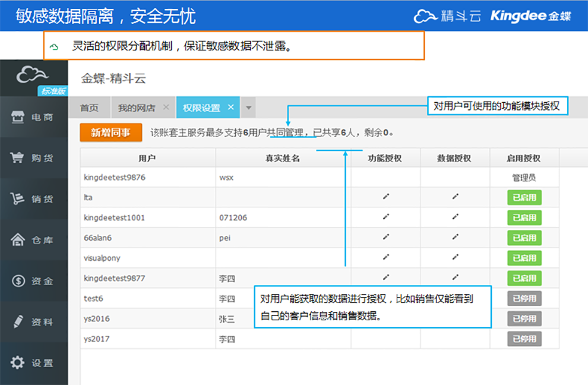Enable the 已停用 user ys2017
588x385 pixels.
point(524,339)
